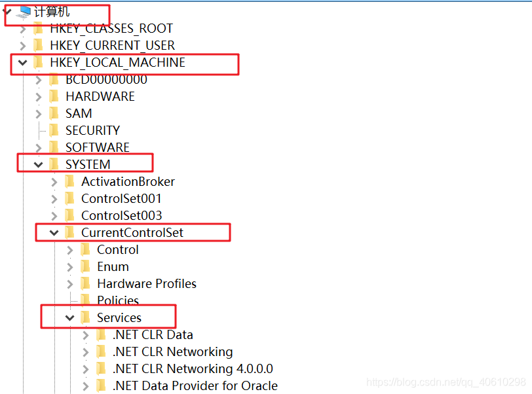Expand the ControlSet003 arrow
The height and width of the screenshot is (394, 532).
tap(54, 217)
